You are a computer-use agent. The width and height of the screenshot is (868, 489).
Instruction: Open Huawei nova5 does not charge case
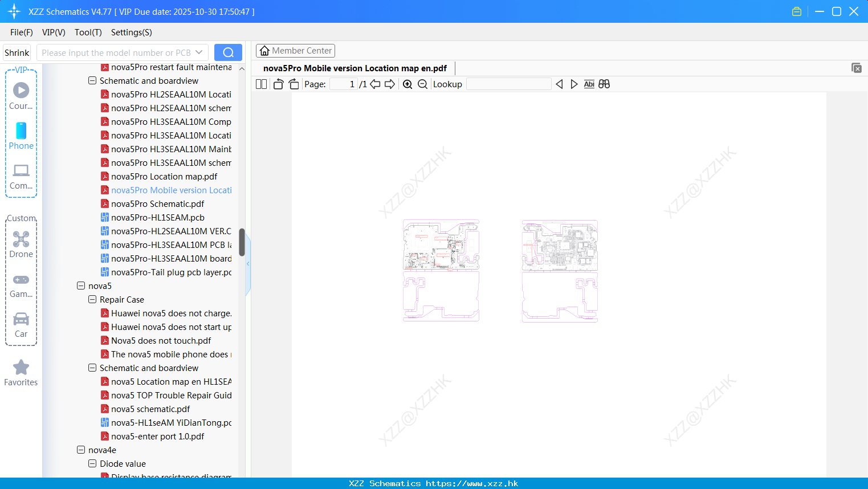coord(166,313)
